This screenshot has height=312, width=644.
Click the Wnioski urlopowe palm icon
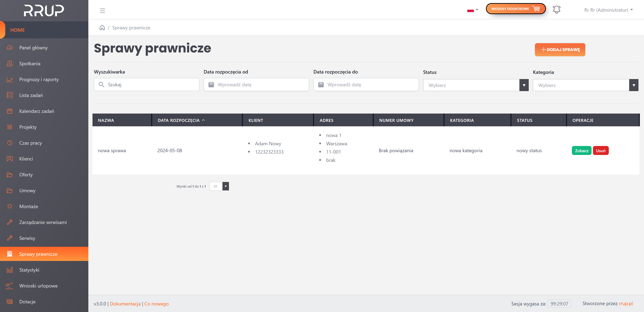pyautogui.click(x=10, y=285)
